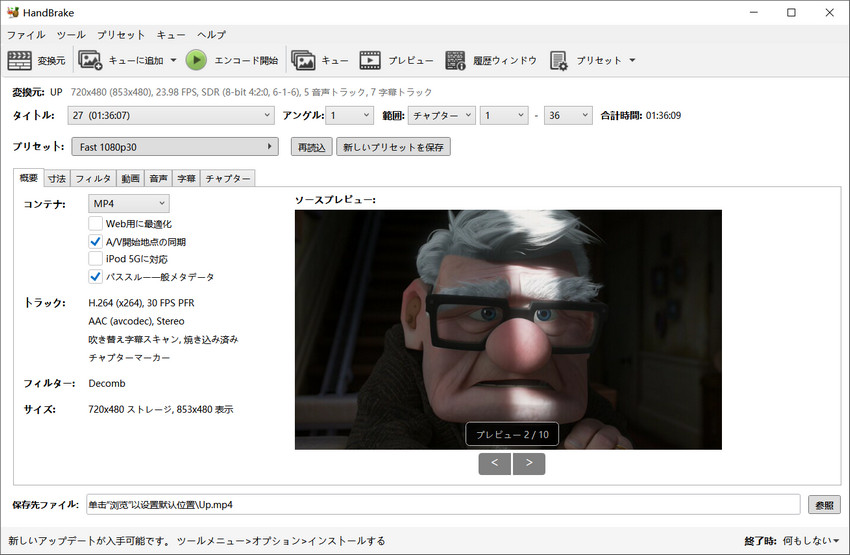Viewport: 850px width, 555px height.
Task: Toggle パススルー一般メタデータ checkbox
Action: tap(95, 276)
